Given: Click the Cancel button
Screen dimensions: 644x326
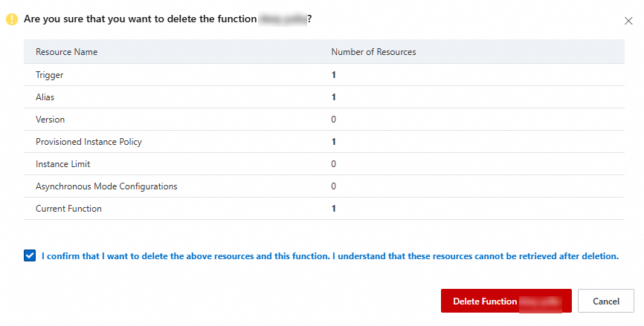Looking at the screenshot, I should point(605,301).
